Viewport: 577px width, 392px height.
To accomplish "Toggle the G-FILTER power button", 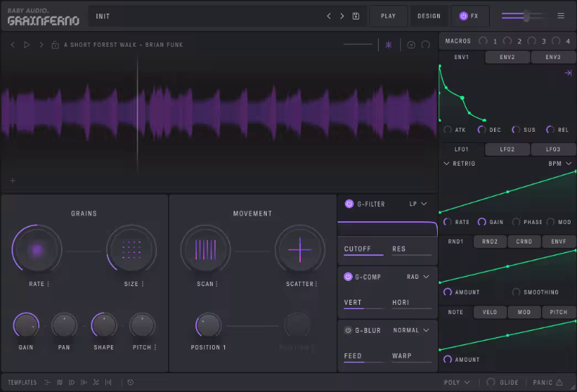I will [349, 204].
